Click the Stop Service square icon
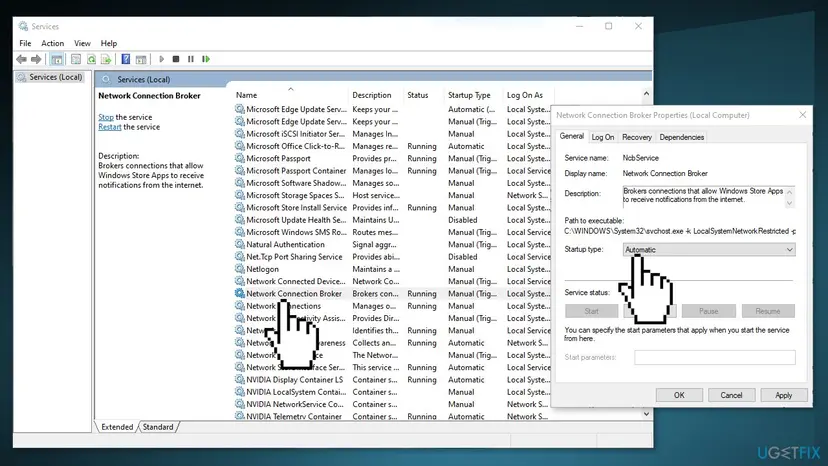Viewport: 828px width, 466px height. (176, 59)
